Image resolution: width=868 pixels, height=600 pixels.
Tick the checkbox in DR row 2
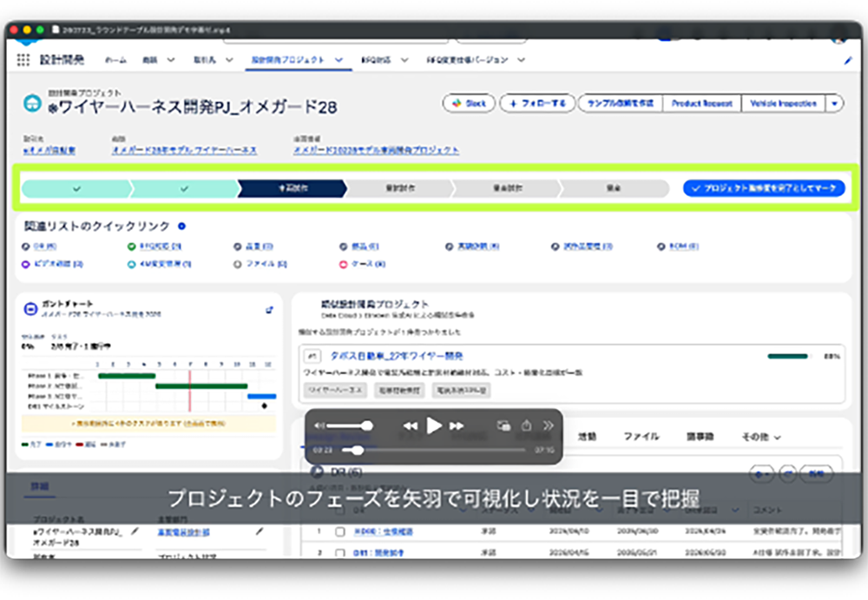(x=340, y=553)
